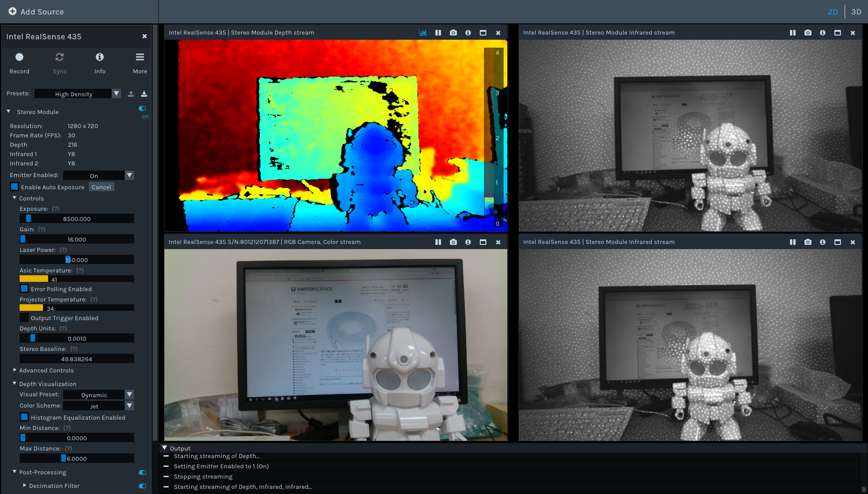
Task: Toggle the Stereo Module on/off switch
Action: pos(142,108)
